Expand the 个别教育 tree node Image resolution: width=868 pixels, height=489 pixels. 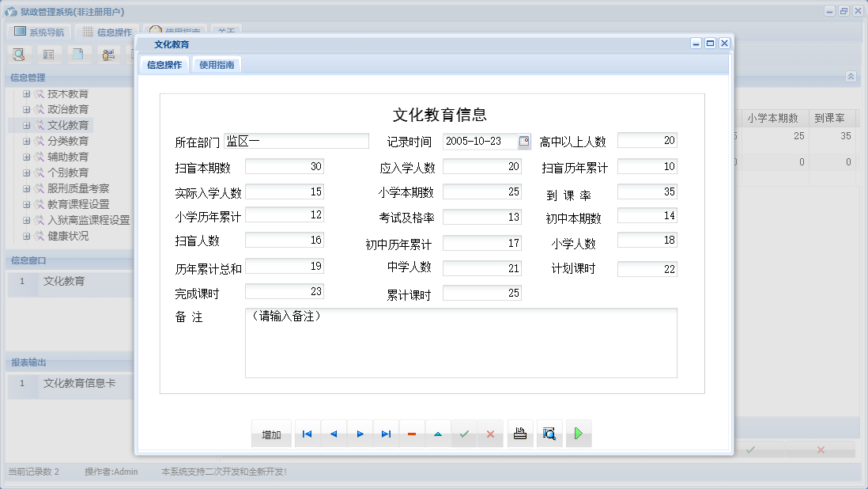tap(26, 172)
